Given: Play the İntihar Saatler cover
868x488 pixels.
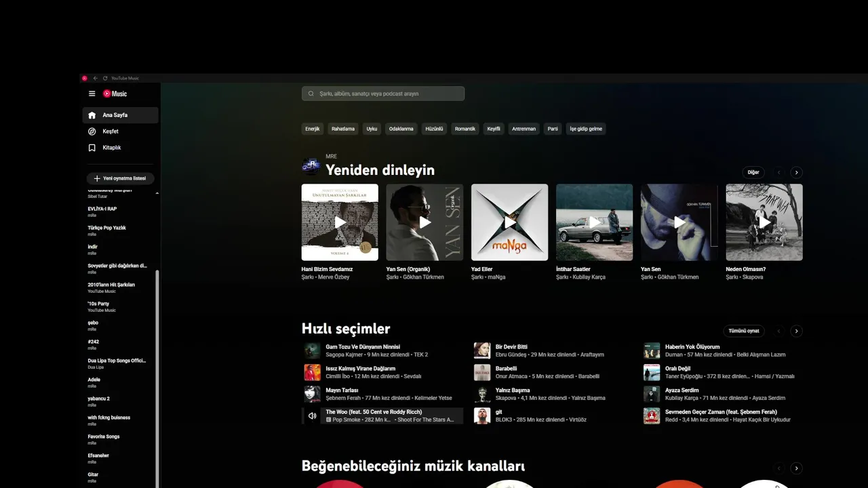Looking at the screenshot, I should pyautogui.click(x=594, y=222).
